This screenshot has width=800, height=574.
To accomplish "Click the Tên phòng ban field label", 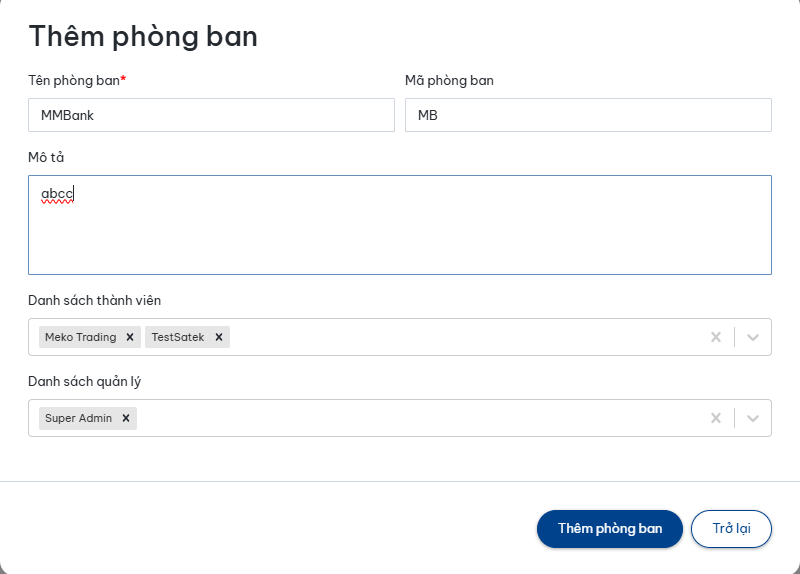I will [x=76, y=80].
